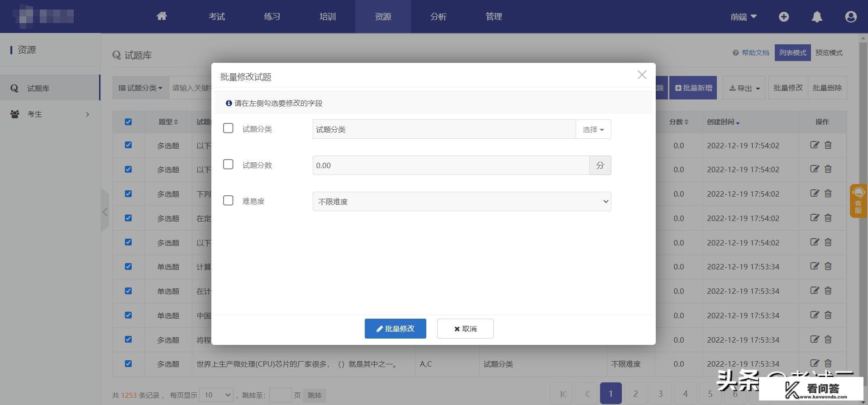868x405 pixels.
Task: Check the 试题分类 field checkbox
Action: 228,128
